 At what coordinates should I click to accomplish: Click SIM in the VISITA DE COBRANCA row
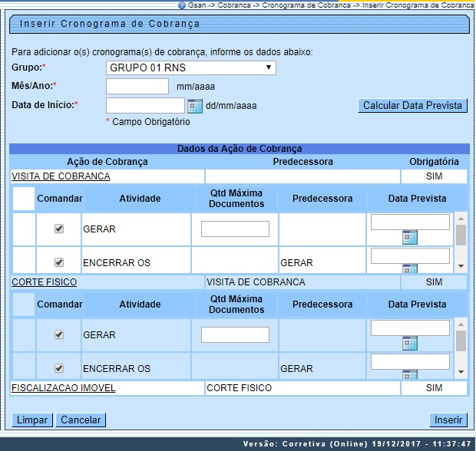point(434,176)
